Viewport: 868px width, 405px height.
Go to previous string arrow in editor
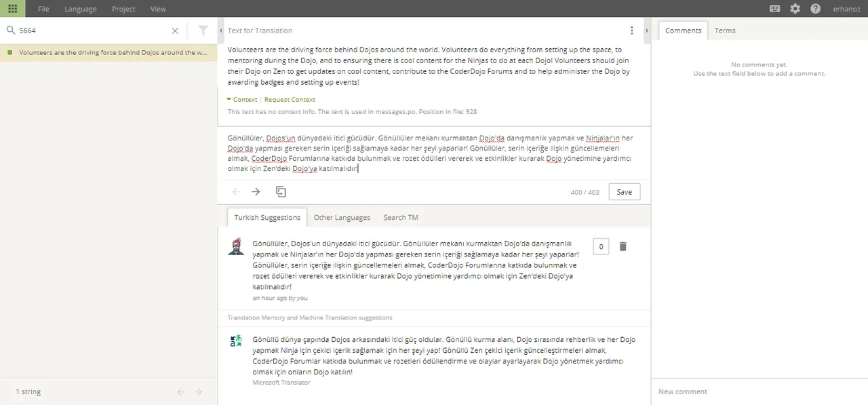(236, 192)
